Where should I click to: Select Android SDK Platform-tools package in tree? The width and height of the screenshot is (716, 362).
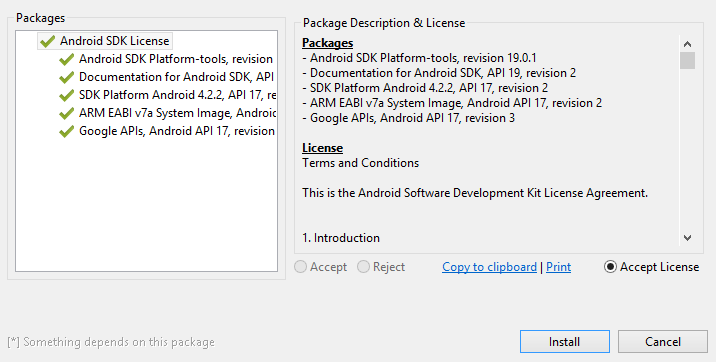pos(176,59)
